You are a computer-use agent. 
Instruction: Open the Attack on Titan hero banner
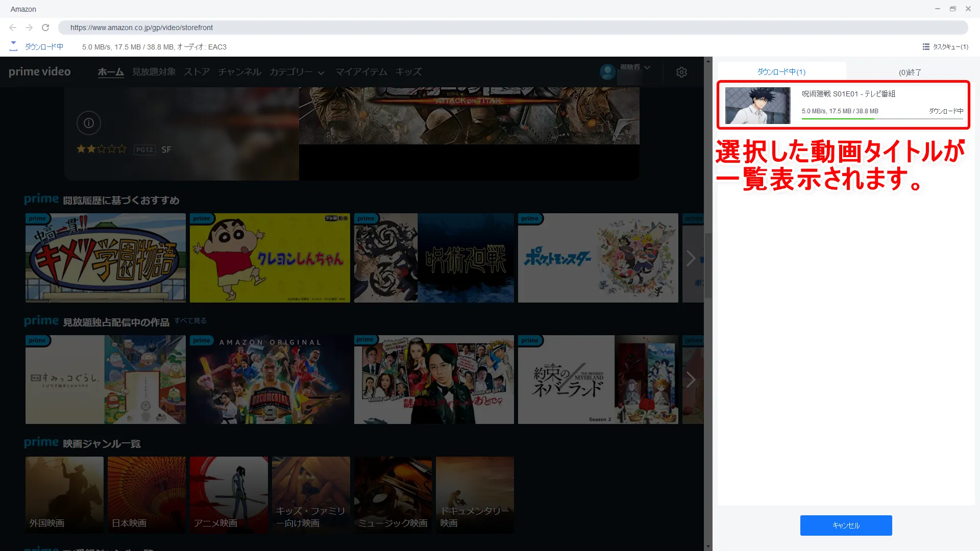point(469,116)
